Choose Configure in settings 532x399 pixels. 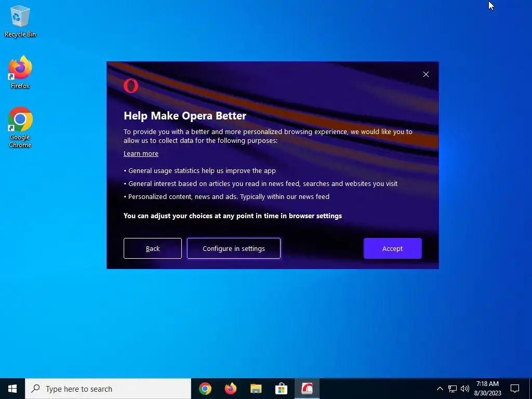(x=234, y=248)
